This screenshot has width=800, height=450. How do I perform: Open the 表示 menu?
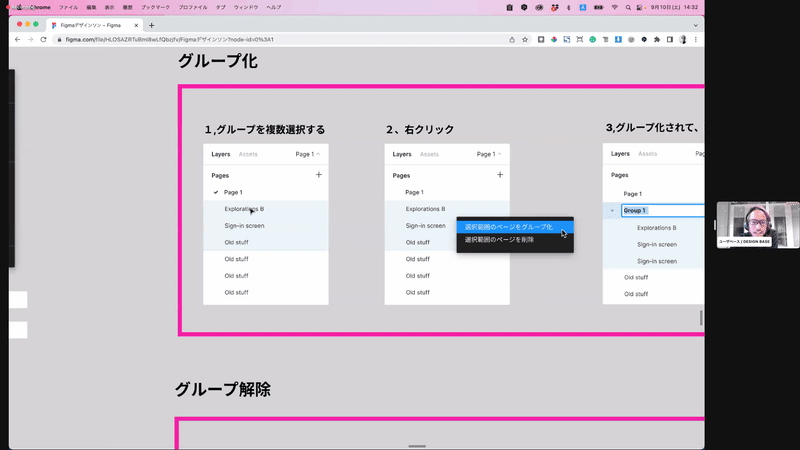click(109, 7)
